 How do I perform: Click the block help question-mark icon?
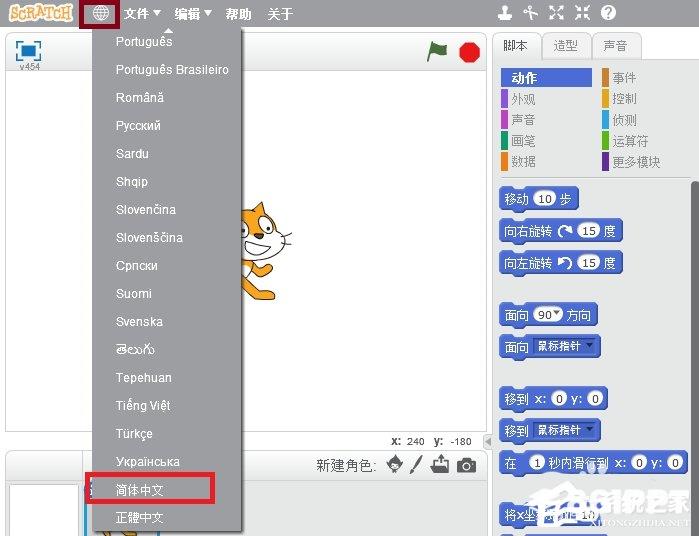(608, 12)
